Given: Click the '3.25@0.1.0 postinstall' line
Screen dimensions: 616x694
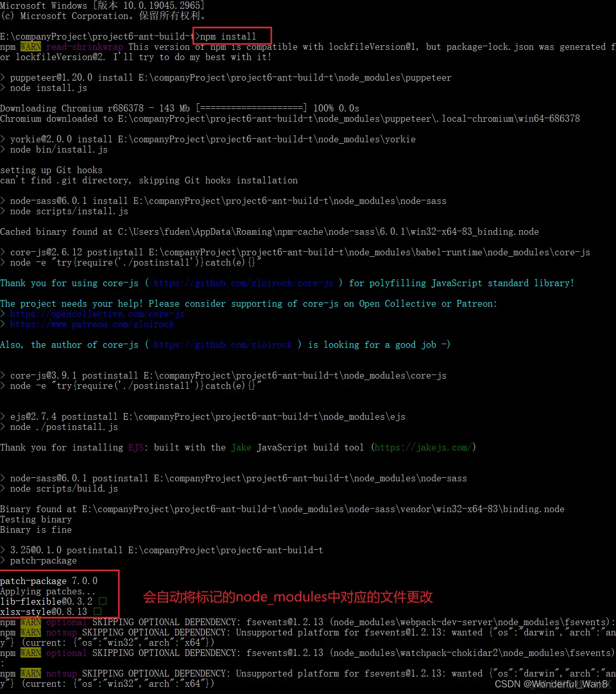Looking at the screenshot, I should (x=162, y=550).
